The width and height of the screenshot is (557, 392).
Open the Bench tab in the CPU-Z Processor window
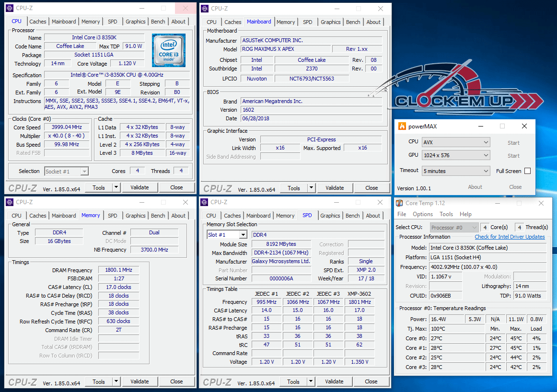(158, 22)
